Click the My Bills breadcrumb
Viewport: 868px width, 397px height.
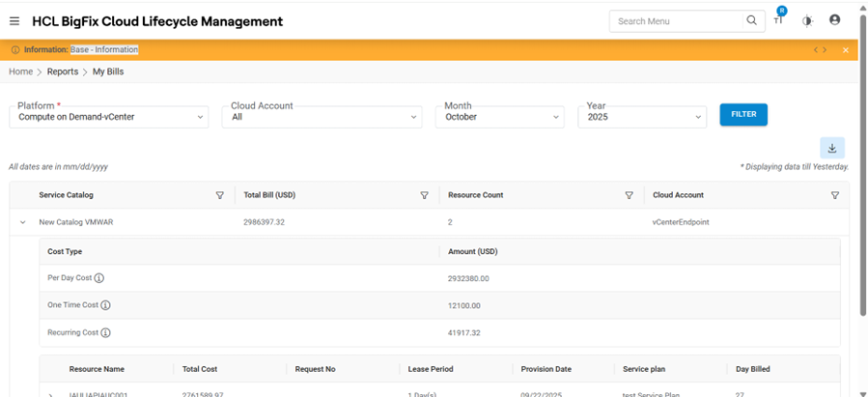[x=108, y=72]
